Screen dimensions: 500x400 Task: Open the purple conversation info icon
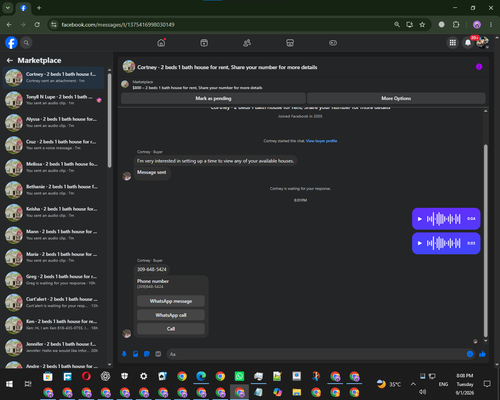(x=479, y=67)
